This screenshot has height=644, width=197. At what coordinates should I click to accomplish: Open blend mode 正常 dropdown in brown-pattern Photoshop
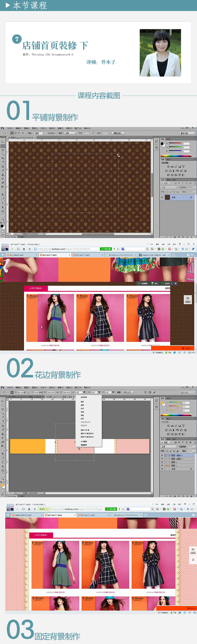(x=169, y=188)
